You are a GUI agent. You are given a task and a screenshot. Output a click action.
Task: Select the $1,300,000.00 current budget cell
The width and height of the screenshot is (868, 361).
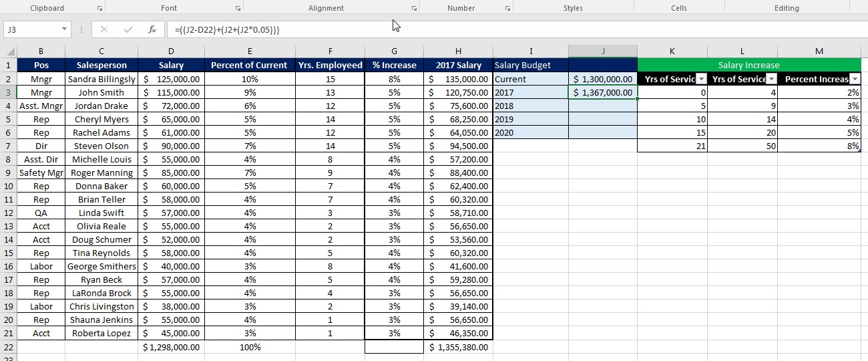(x=603, y=79)
